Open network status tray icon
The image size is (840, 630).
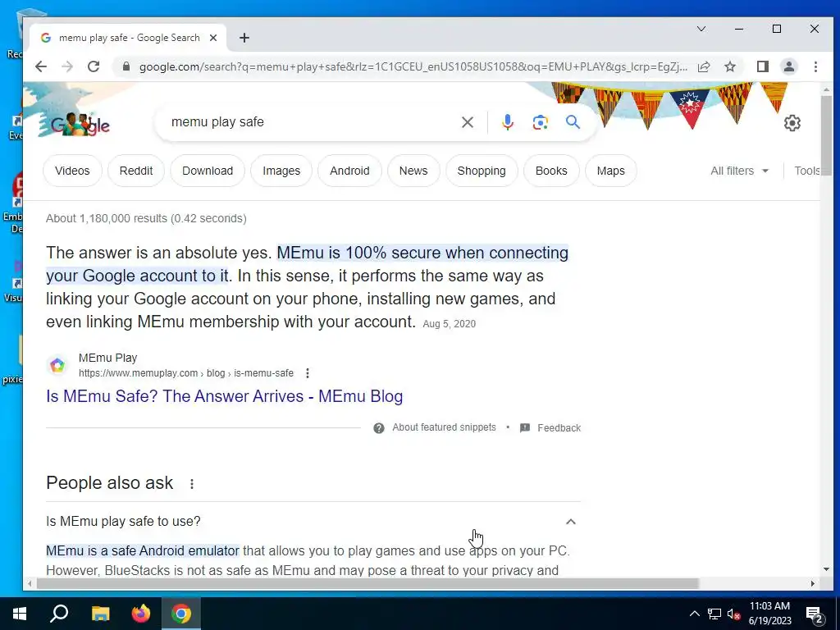pos(714,614)
